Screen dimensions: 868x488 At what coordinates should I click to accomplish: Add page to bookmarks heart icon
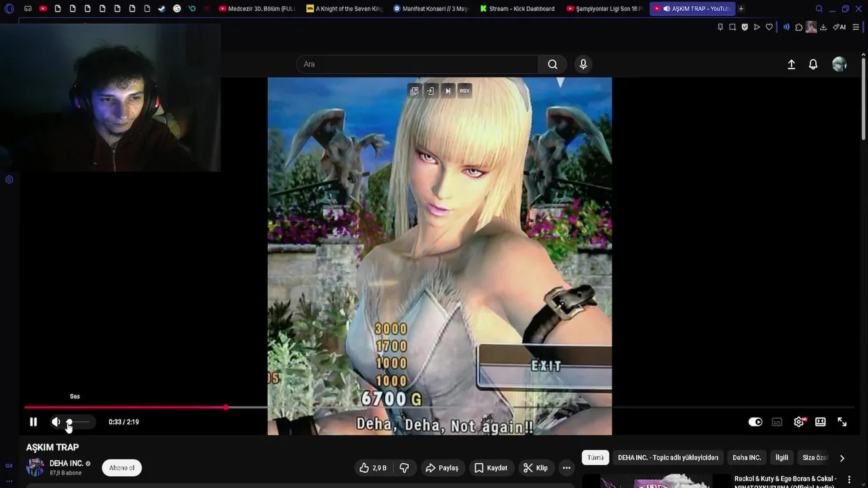pyautogui.click(x=769, y=27)
